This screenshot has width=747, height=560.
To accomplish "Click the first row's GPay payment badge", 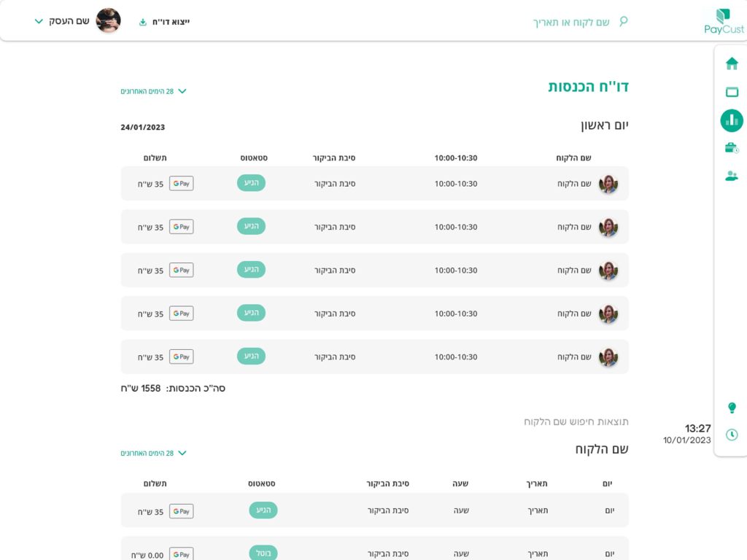I will coord(182,183).
